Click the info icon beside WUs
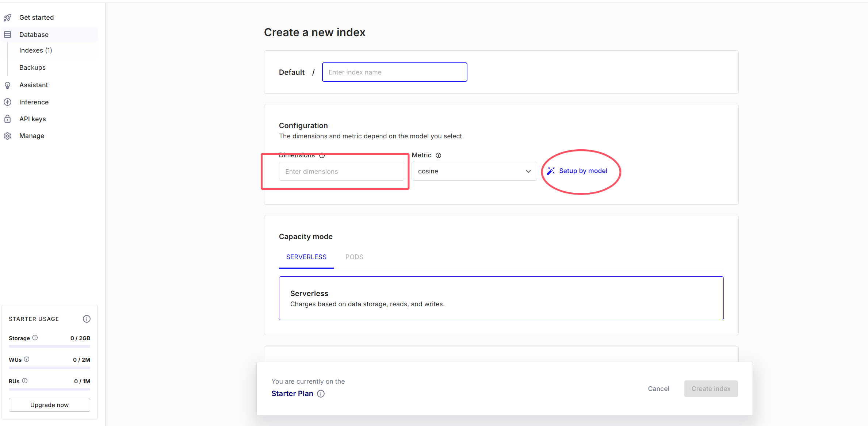The width and height of the screenshot is (868, 426). tap(27, 359)
